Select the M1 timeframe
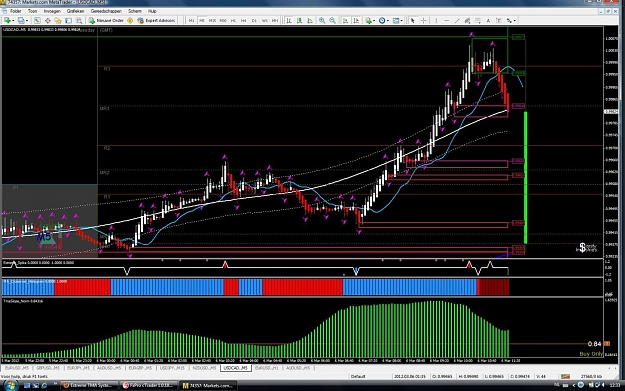Screen dimensions: 625x391 pos(191,20)
